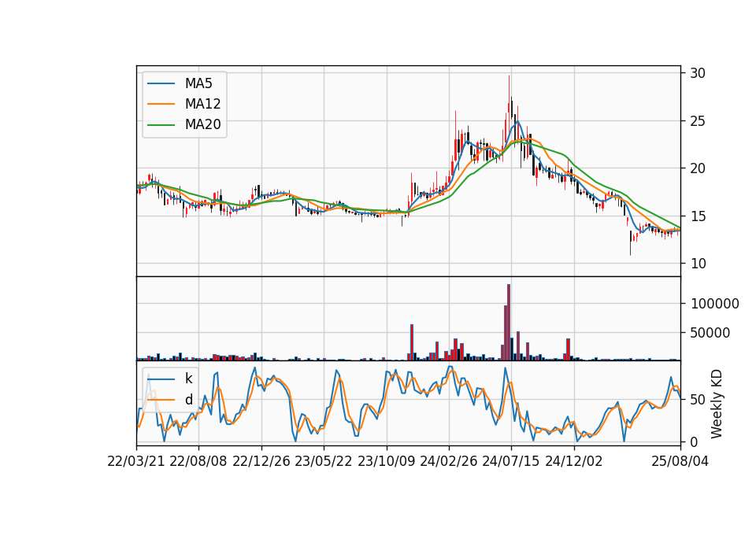Click the price axis value 10
The height and width of the screenshot is (543, 756).
coord(698,264)
